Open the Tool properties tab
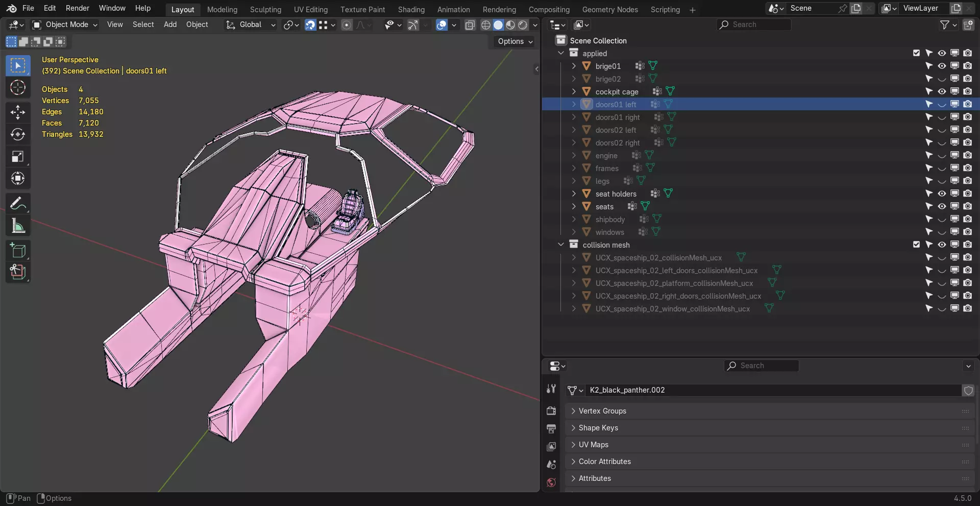 551,389
